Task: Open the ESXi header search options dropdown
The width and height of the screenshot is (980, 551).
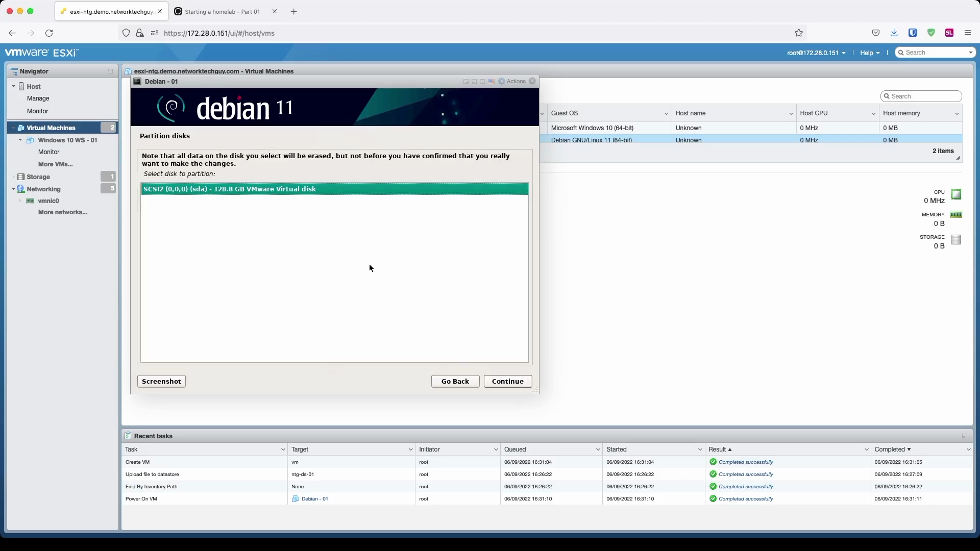Action: coord(970,53)
